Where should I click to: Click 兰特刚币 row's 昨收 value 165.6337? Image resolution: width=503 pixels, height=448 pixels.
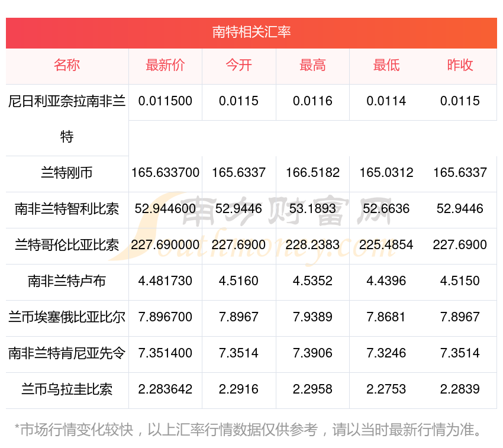460,173
